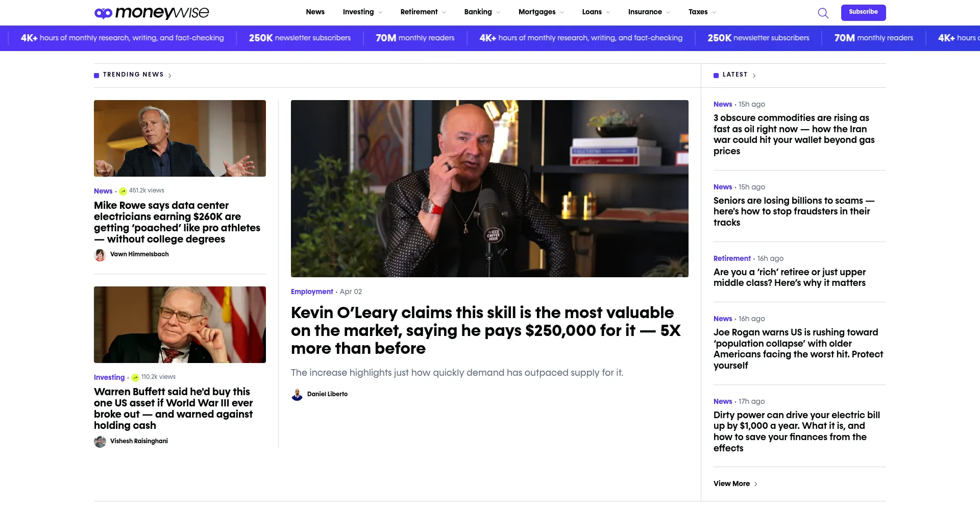Click Vawn Himmelsbach author avatar

100,255
